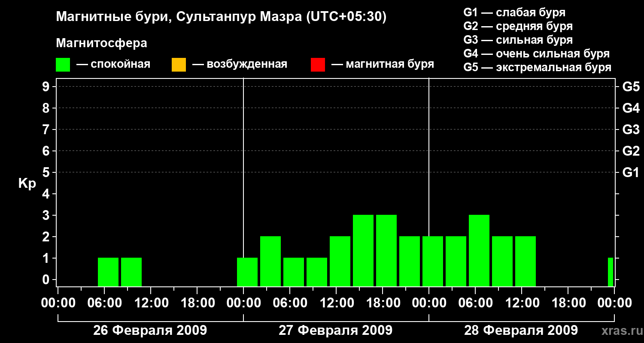Click the Kp 2 bar over 12:00 on 27 Февраля
Viewport: 644px width, 343px height.
(340, 261)
